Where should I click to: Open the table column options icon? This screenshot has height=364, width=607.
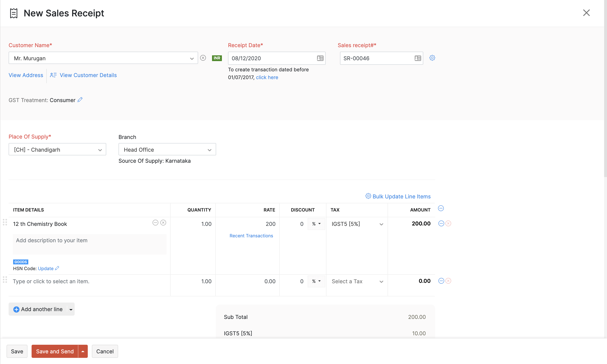[x=441, y=208]
